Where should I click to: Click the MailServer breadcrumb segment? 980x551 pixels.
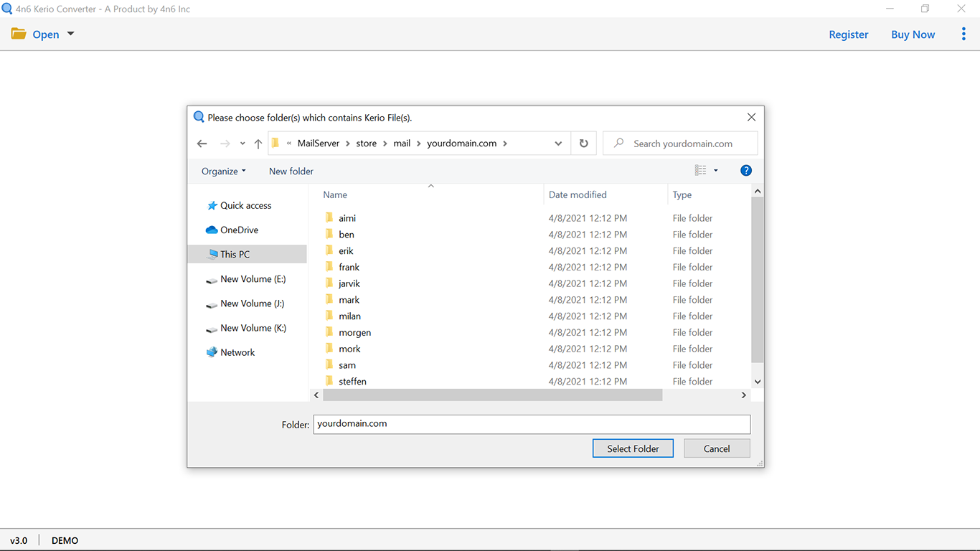click(319, 143)
